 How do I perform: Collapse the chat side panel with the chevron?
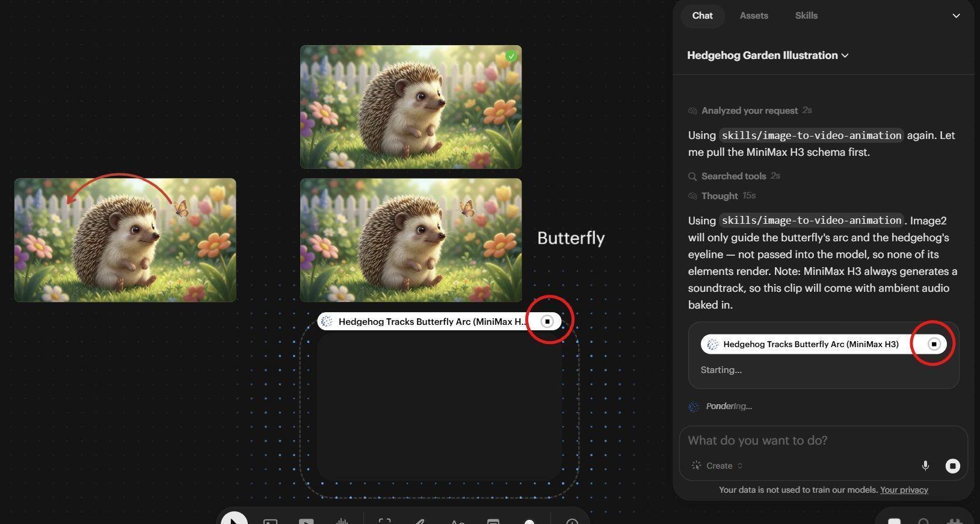point(956,16)
